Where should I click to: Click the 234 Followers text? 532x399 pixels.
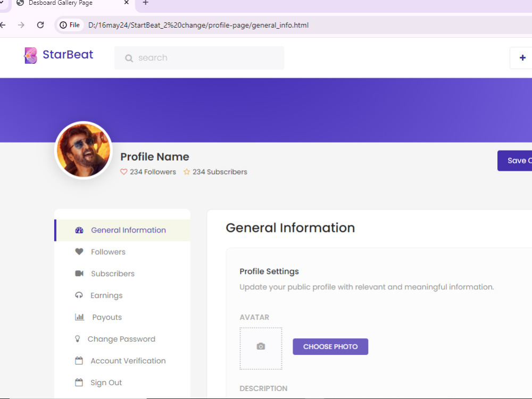pyautogui.click(x=153, y=172)
